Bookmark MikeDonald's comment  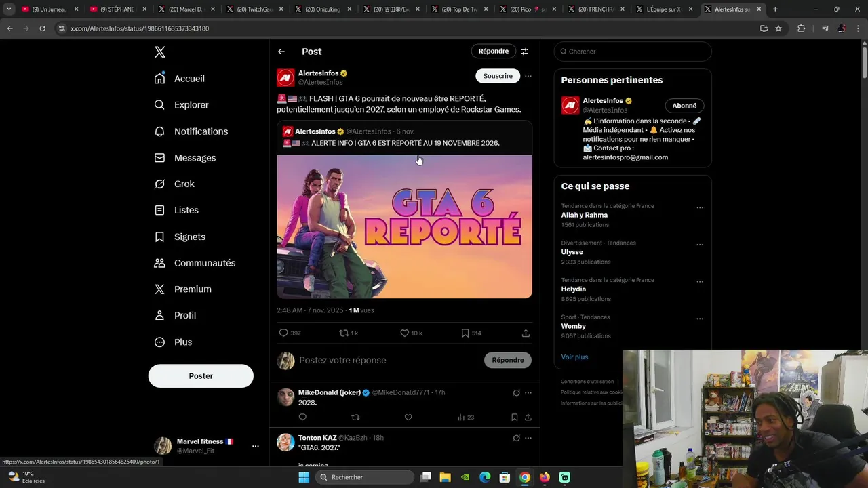pos(515,418)
